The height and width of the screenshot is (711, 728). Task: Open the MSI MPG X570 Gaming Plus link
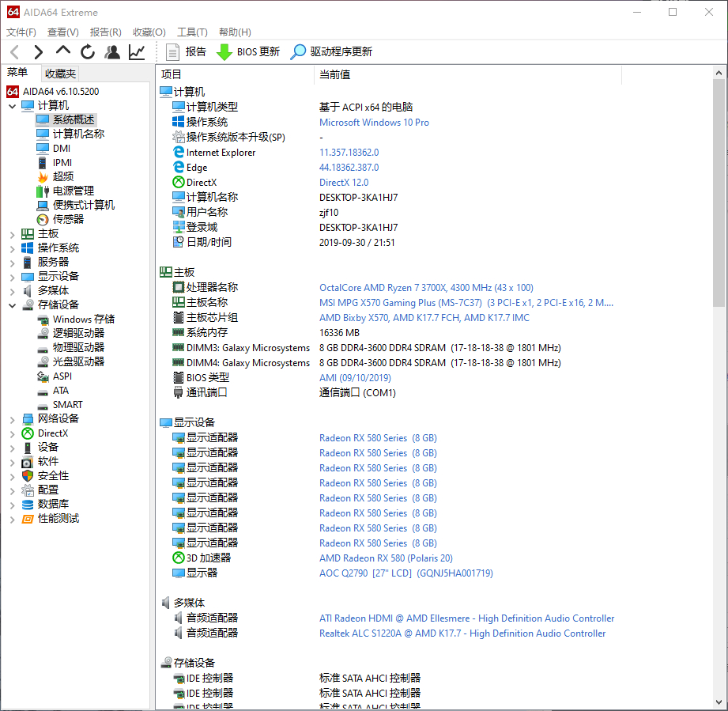[x=466, y=303]
